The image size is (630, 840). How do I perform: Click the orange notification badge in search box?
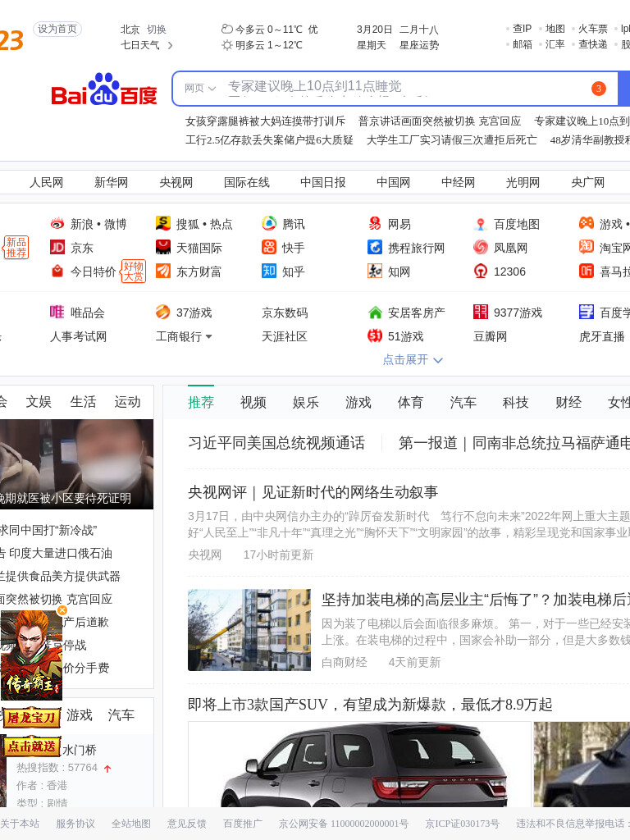(x=599, y=89)
